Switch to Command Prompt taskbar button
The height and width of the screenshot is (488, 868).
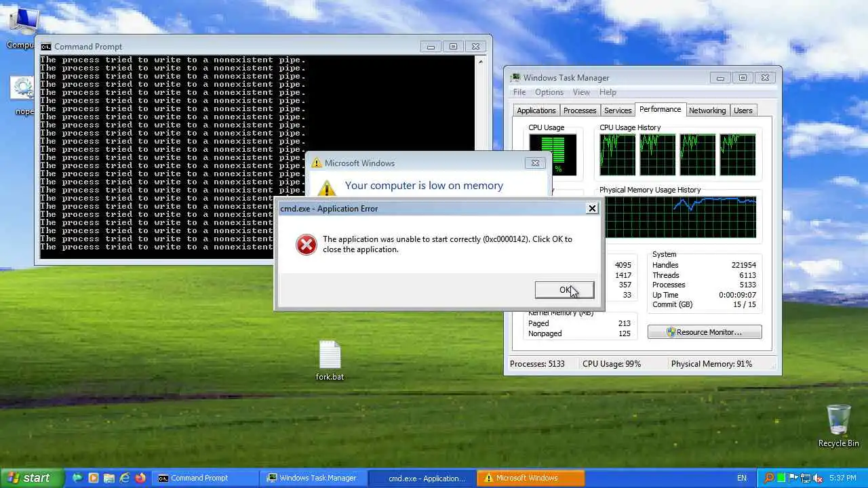205,478
